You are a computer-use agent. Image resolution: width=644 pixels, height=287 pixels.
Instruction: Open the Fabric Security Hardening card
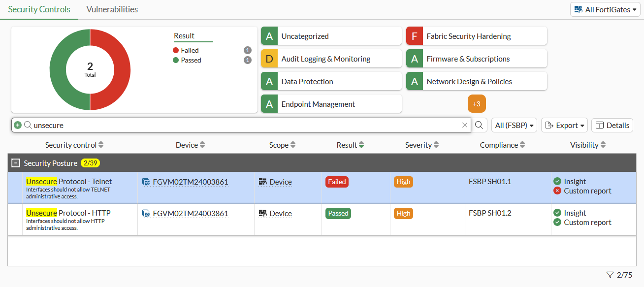point(476,36)
